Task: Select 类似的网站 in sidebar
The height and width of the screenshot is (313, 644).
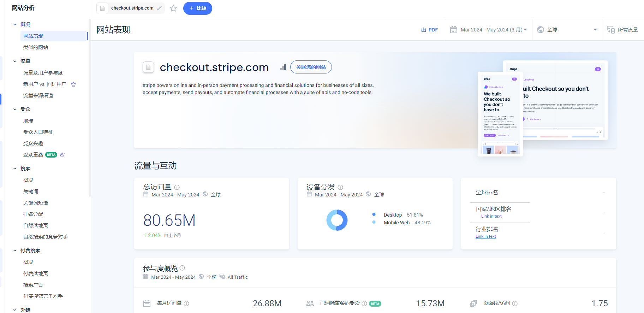Action: tap(36, 47)
